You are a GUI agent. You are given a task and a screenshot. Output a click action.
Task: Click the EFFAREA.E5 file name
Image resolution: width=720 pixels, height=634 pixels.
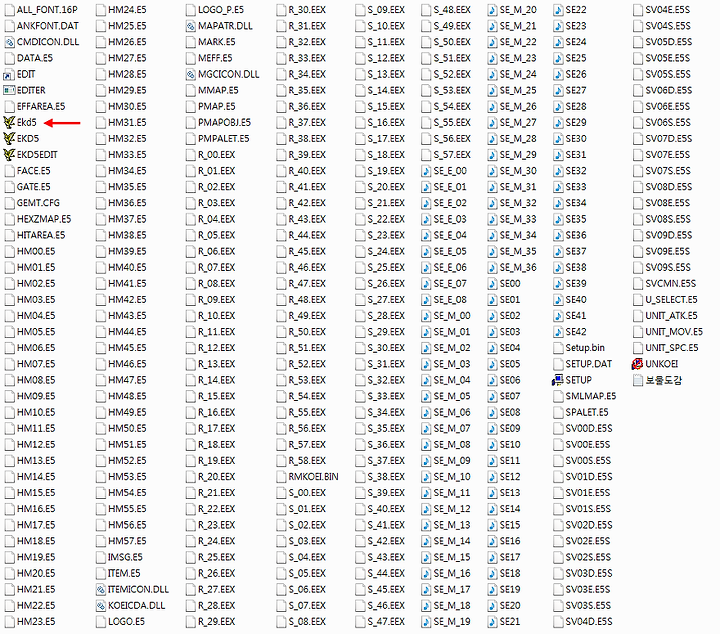click(x=41, y=107)
